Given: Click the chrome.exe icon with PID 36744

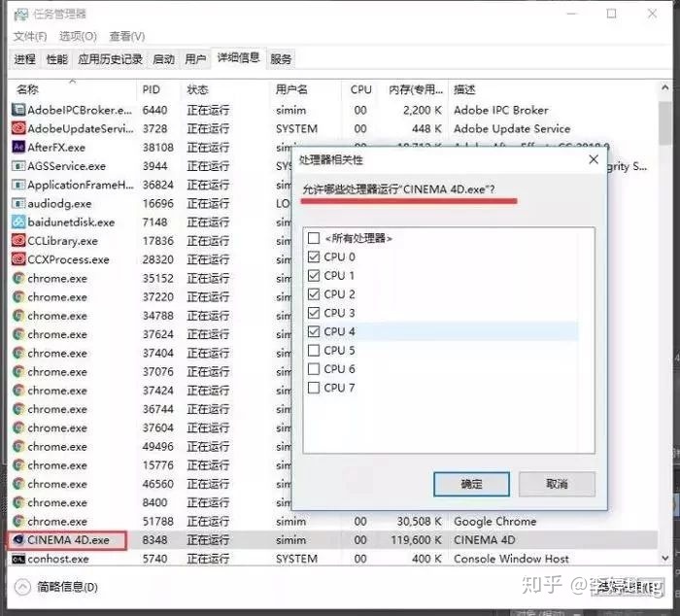Looking at the screenshot, I should [18, 409].
